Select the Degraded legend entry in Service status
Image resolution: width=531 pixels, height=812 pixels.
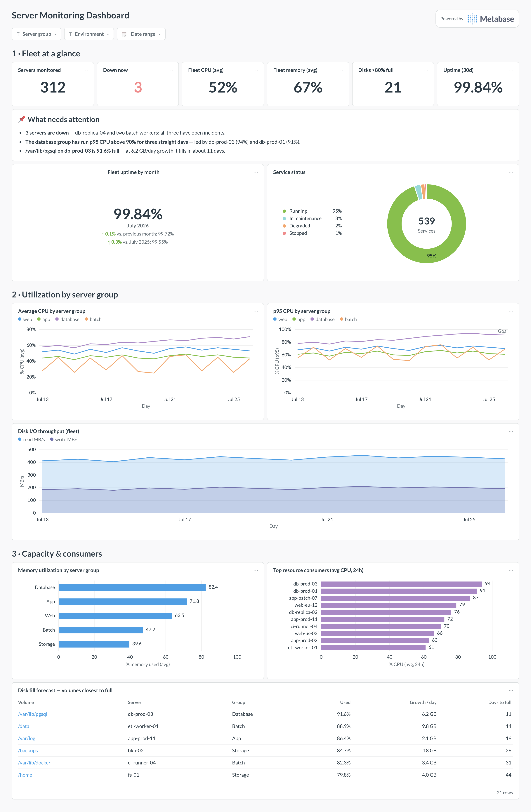312,226
